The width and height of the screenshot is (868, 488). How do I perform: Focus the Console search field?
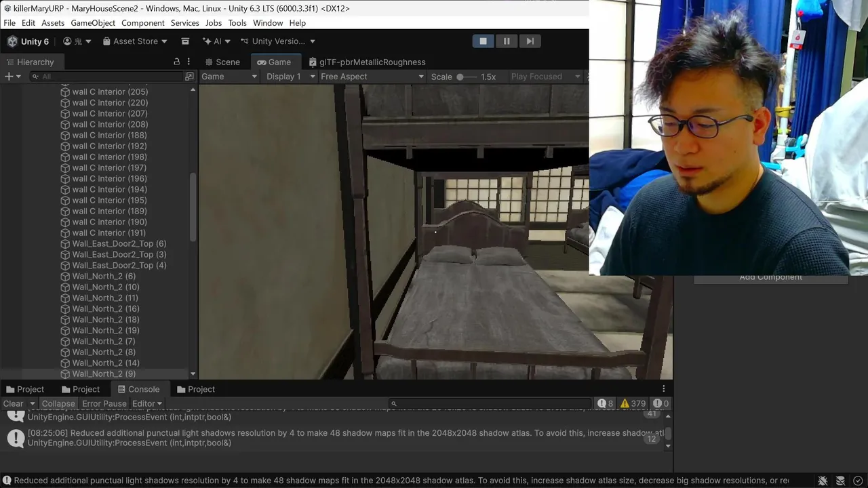[x=490, y=403]
